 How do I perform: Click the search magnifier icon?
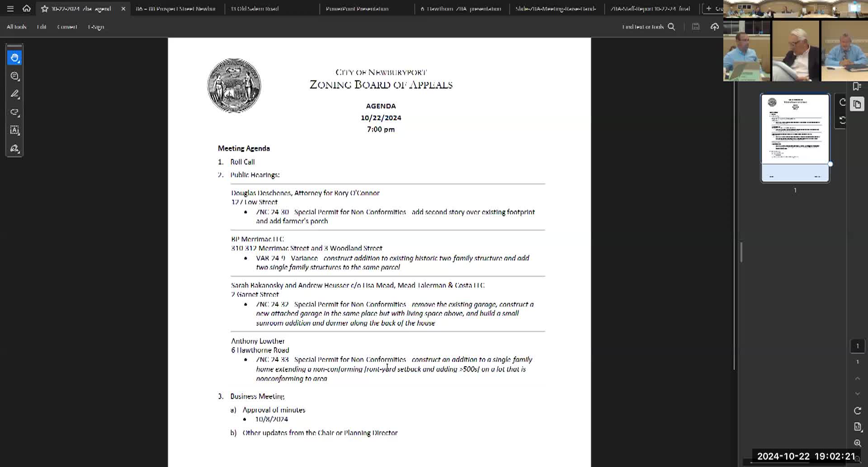[x=671, y=27]
